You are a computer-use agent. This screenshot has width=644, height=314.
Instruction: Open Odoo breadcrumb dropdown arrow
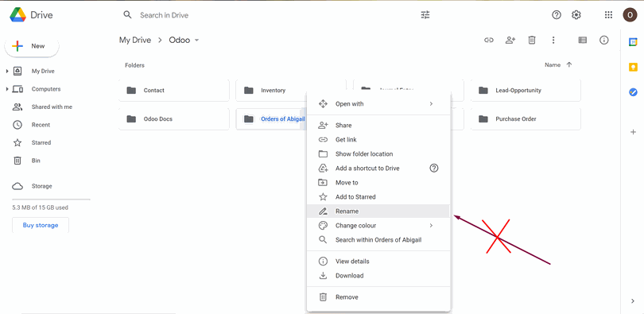196,41
